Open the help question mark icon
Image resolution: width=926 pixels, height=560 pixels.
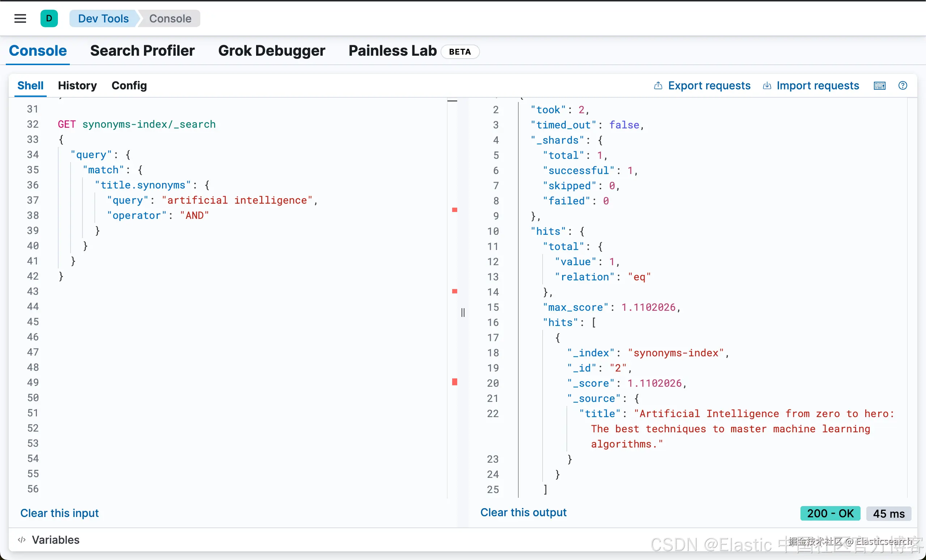(x=902, y=86)
